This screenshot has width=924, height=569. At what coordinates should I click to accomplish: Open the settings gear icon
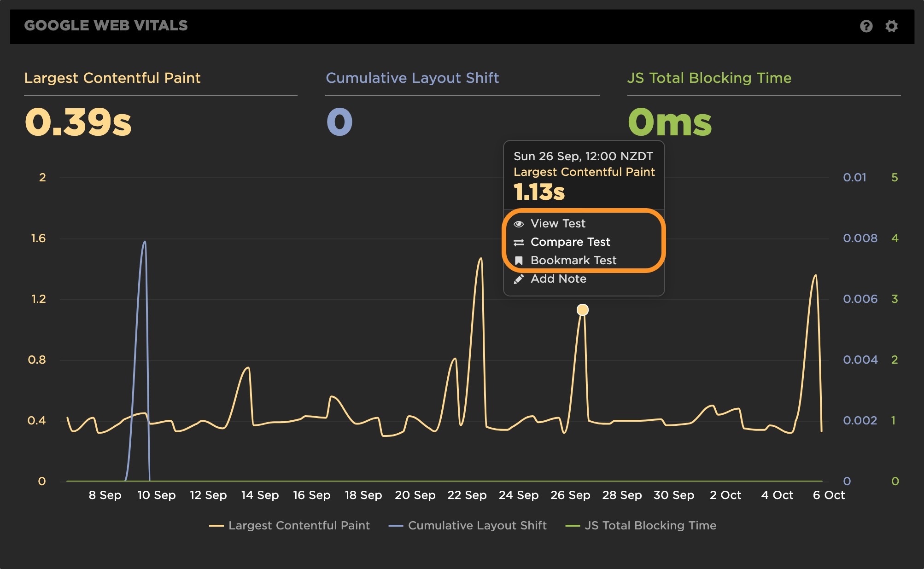click(x=891, y=26)
